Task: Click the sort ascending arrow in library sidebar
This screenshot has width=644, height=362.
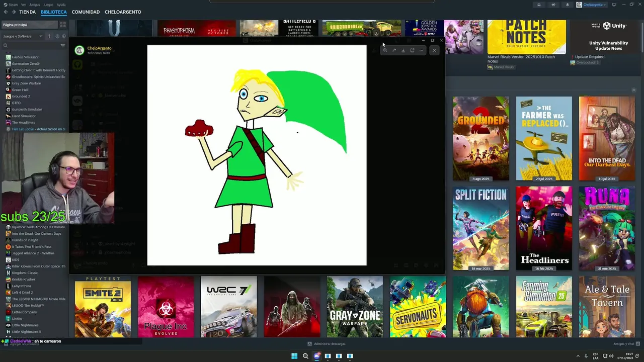Action: click(x=49, y=36)
